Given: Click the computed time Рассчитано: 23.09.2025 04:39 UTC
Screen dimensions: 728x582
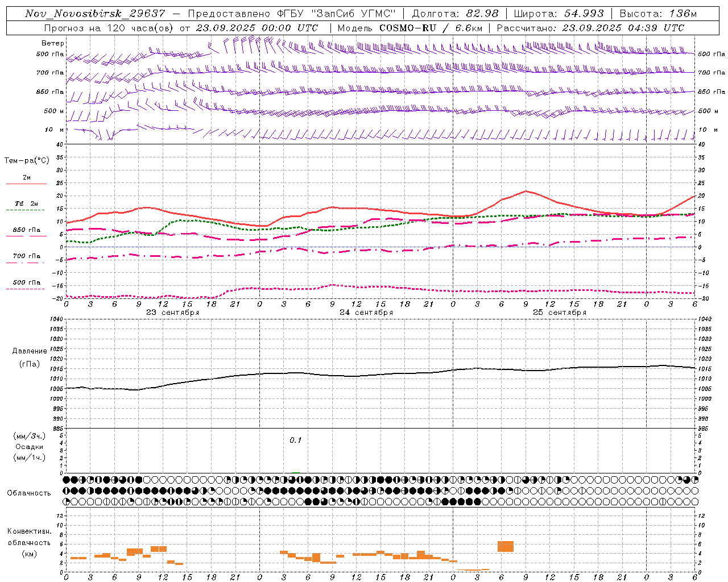Looking at the screenshot, I should coord(590,28).
